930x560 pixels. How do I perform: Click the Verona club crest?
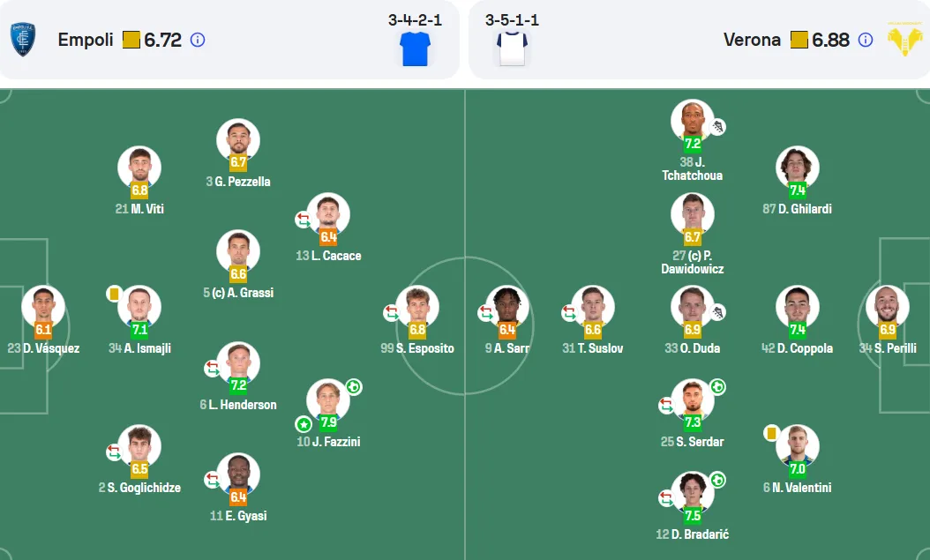click(904, 39)
